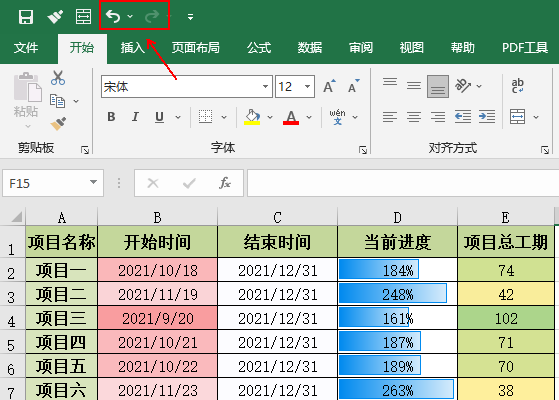Open the 文件 menu tab
Screen dimensions: 559x400
tap(26, 47)
